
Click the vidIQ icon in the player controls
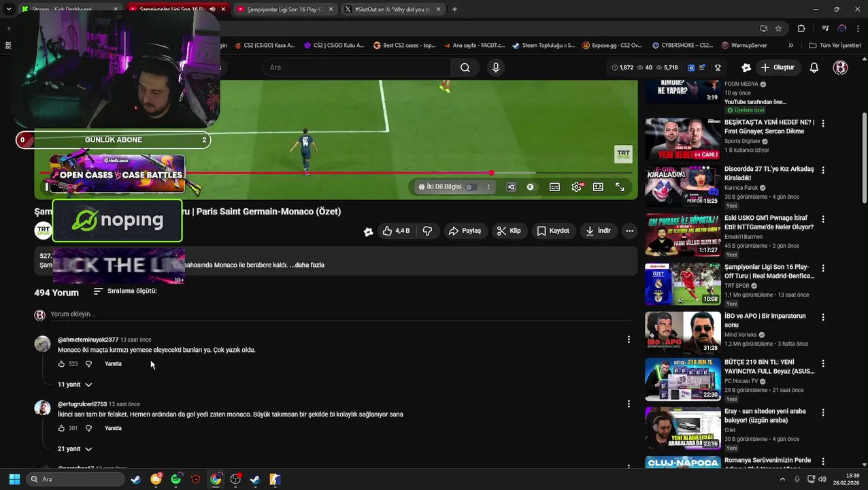pyautogui.click(x=511, y=186)
